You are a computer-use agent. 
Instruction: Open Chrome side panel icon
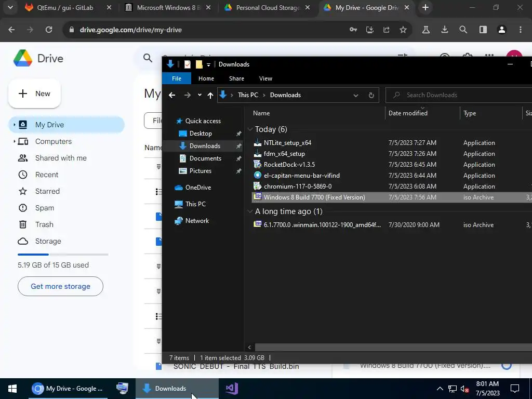483,30
